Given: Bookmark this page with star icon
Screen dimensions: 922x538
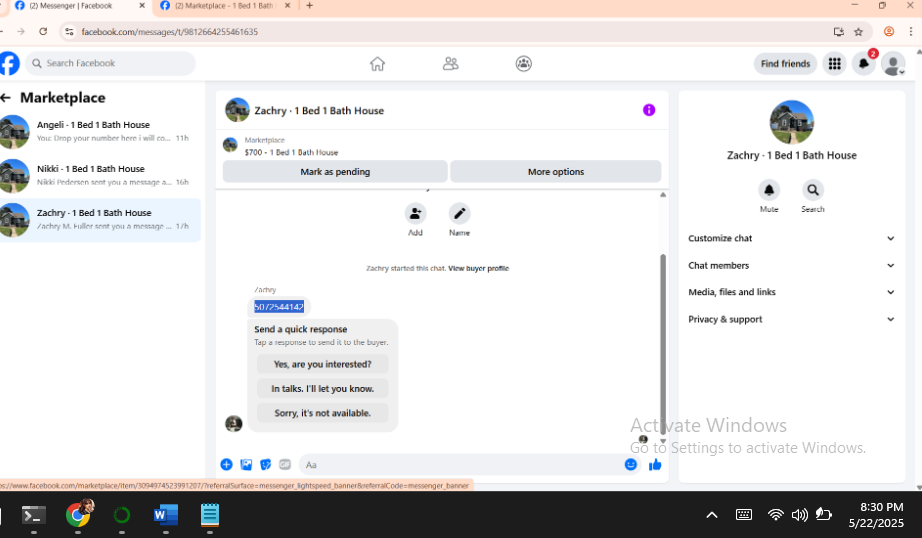Looking at the screenshot, I should 858,32.
